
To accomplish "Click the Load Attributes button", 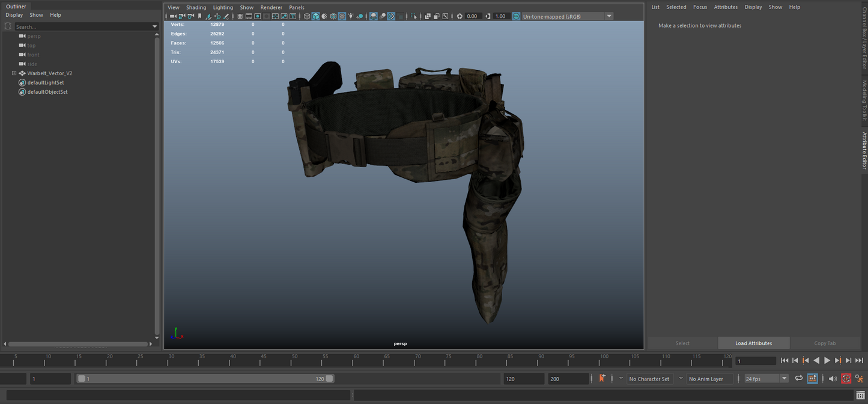I will pos(753,343).
